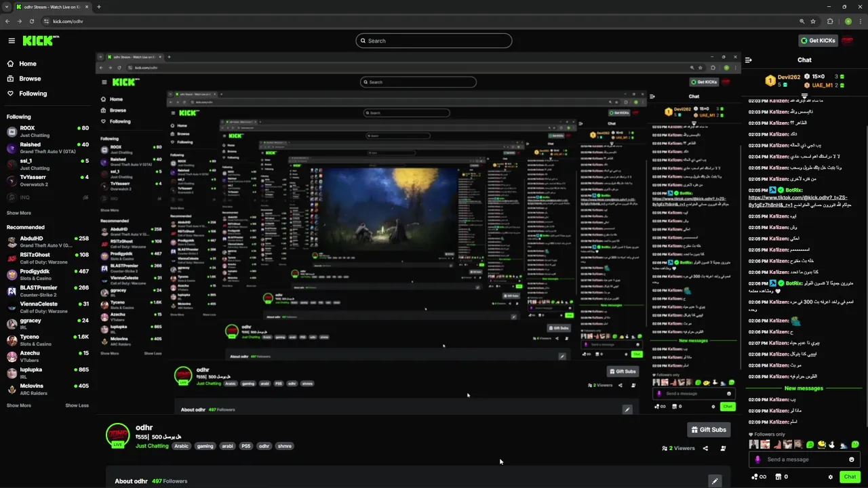Viewport: 868px width, 488px height.
Task: Bookmark this page with the star icon
Action: pos(813,21)
